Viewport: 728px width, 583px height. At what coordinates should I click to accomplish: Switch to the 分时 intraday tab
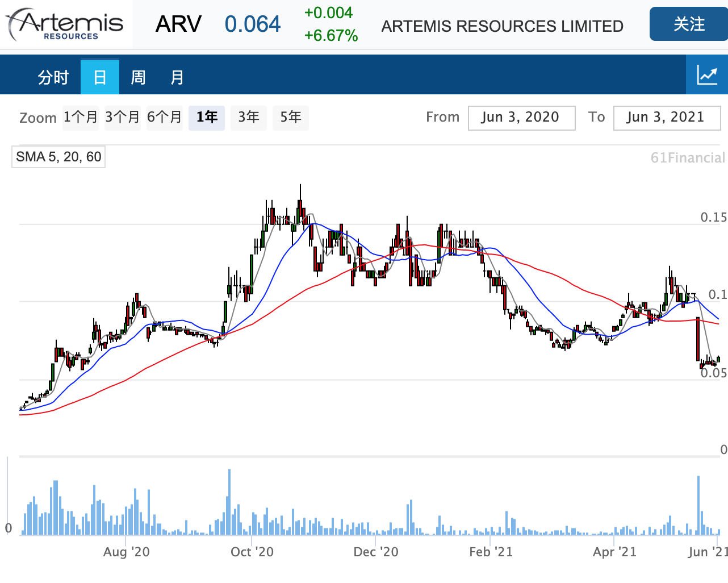pos(53,77)
